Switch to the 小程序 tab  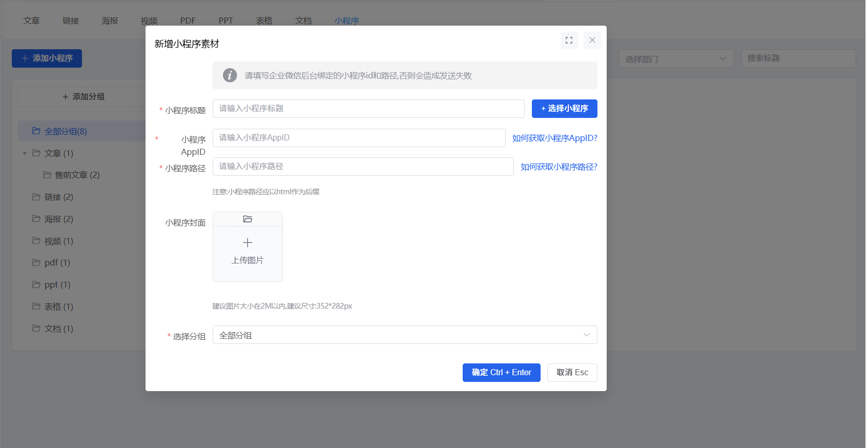347,21
